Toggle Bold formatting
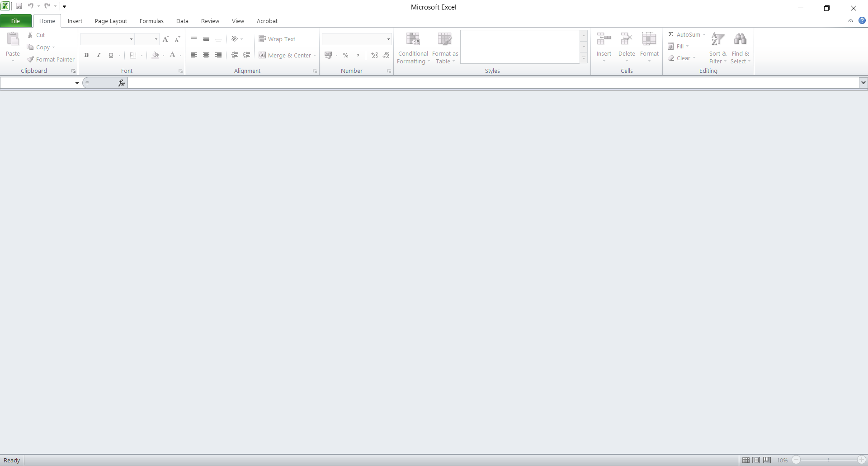This screenshot has width=868, height=466. coord(86,55)
